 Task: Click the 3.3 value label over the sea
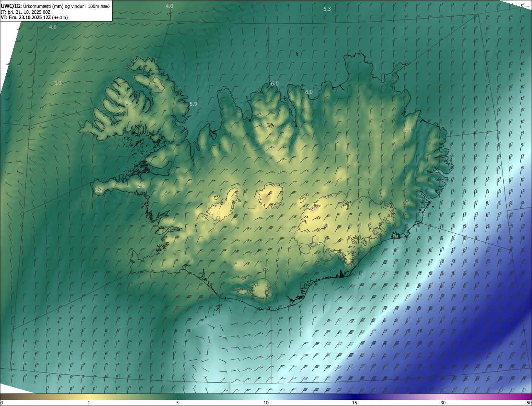pos(58,83)
